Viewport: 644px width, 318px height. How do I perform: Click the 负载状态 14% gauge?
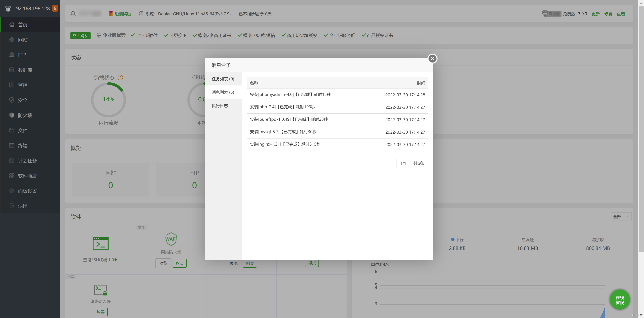click(x=109, y=100)
